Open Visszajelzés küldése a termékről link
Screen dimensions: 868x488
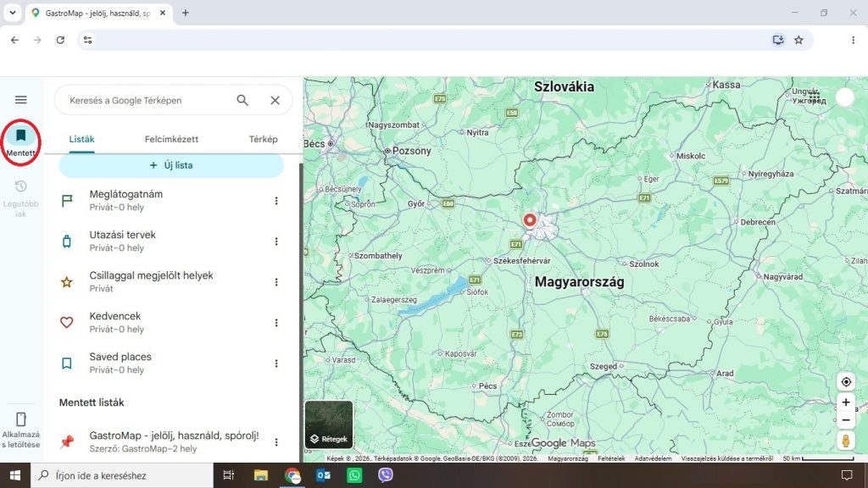coord(726,458)
